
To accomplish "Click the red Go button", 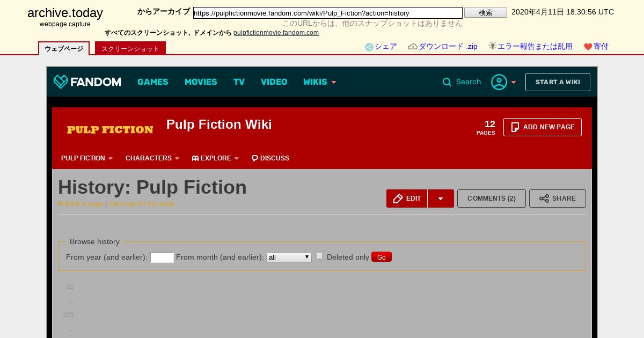I will pyautogui.click(x=382, y=257).
